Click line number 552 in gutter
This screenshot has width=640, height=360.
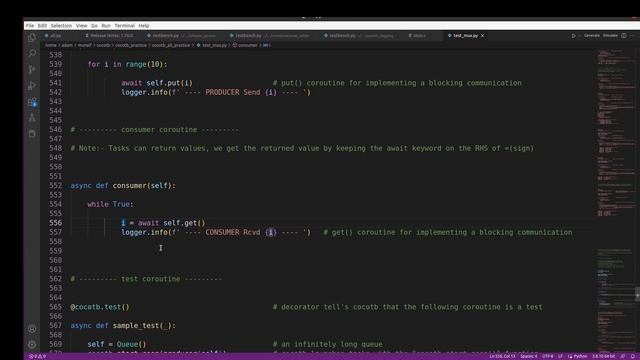point(56,186)
